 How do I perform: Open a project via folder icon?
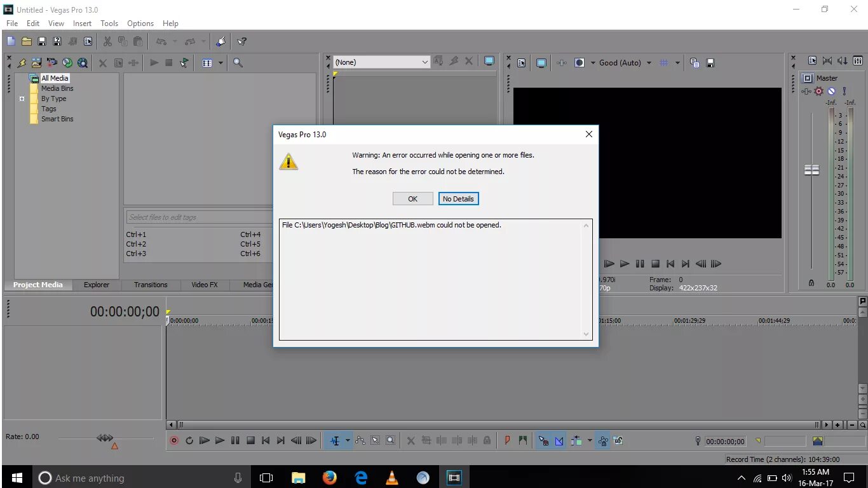click(26, 42)
